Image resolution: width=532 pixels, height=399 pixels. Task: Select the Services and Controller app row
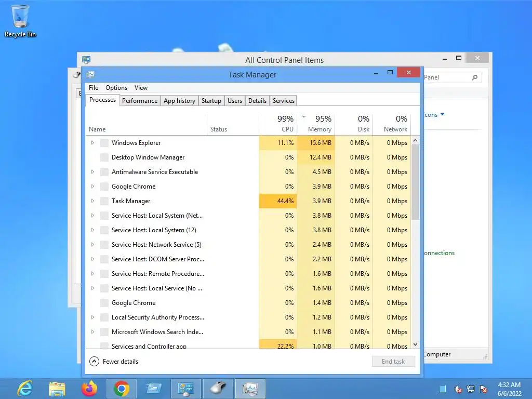click(x=248, y=345)
